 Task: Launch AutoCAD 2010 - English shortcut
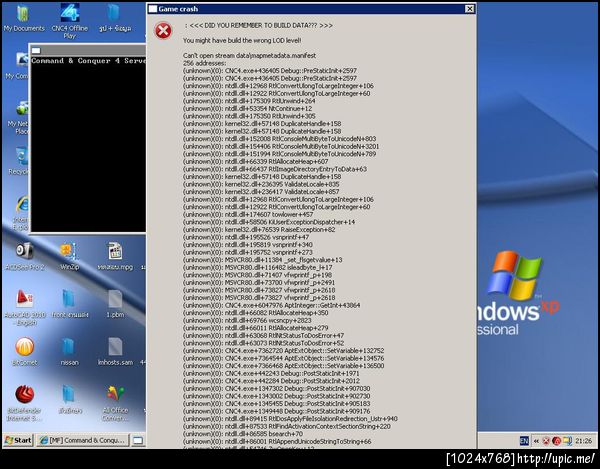click(x=25, y=308)
